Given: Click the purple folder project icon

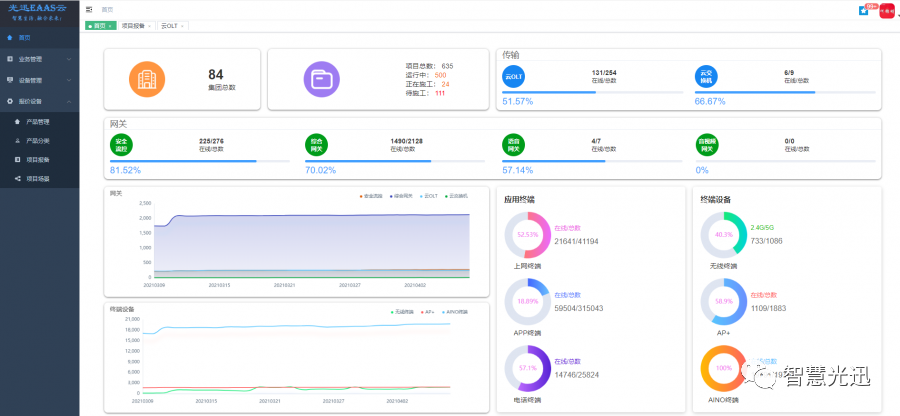Looking at the screenshot, I should point(321,79).
